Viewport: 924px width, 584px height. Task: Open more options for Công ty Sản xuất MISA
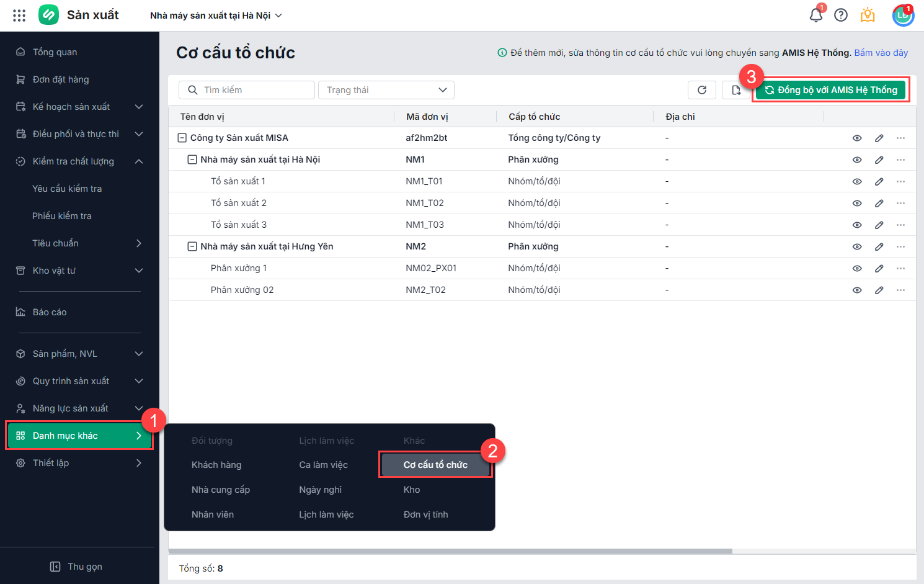coord(901,138)
